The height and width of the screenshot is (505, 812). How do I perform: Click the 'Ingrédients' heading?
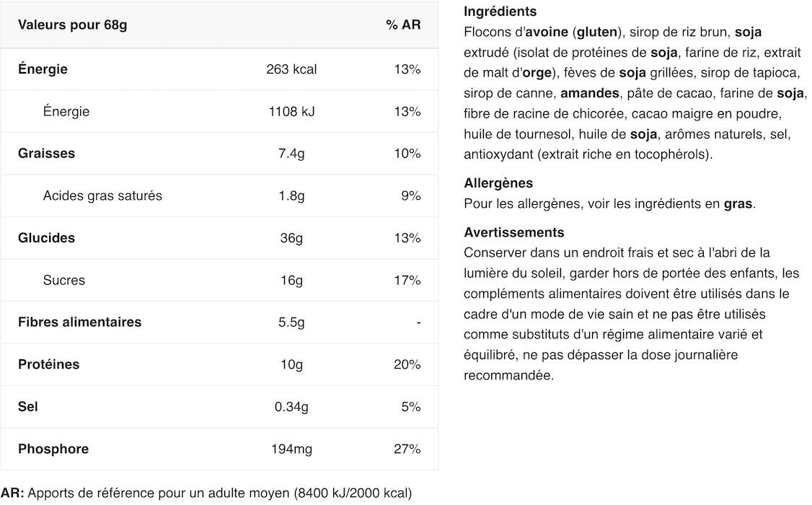point(500,12)
